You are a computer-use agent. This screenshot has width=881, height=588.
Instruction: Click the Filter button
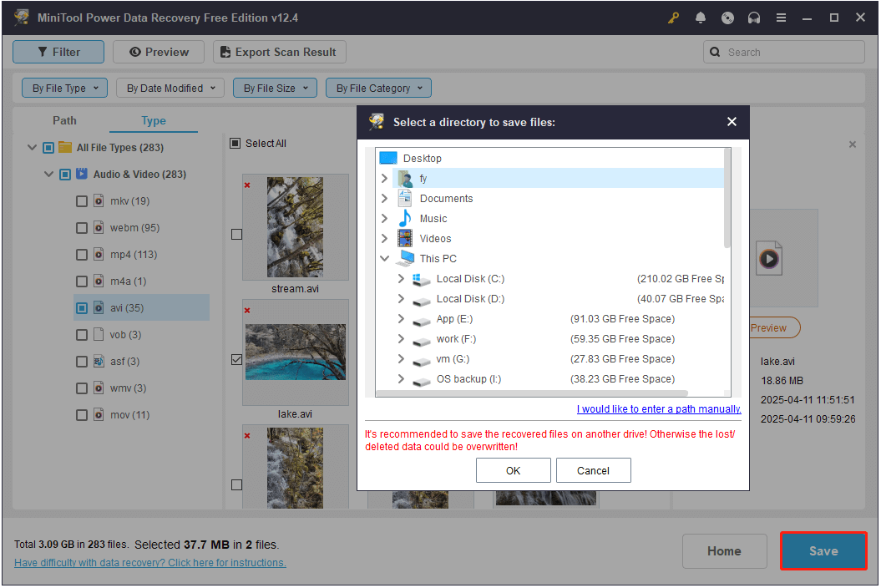[x=58, y=52]
